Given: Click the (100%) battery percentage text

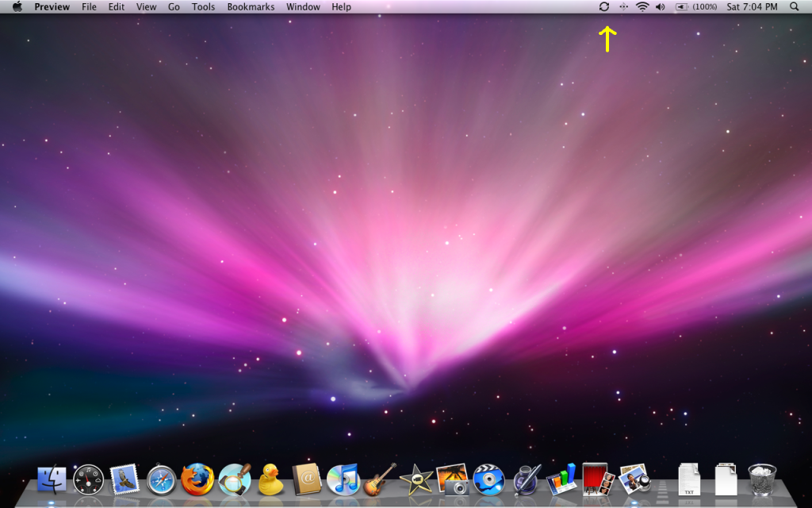Looking at the screenshot, I should [x=705, y=6].
